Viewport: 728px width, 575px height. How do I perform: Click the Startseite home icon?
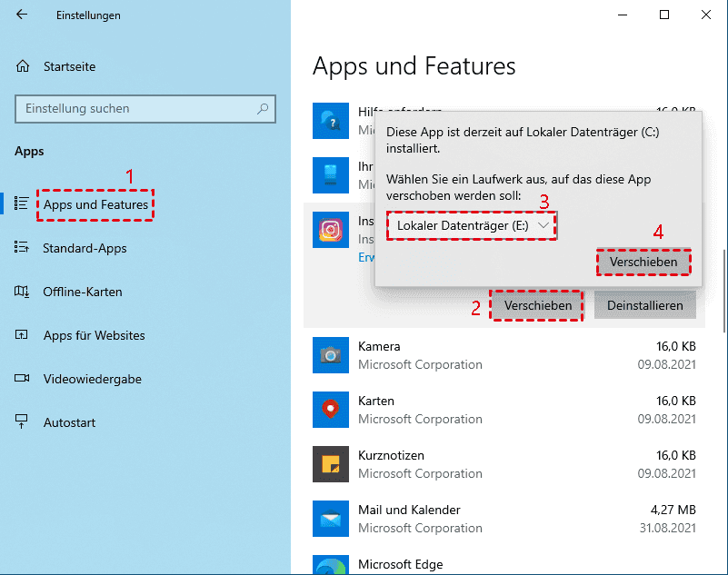(23, 66)
